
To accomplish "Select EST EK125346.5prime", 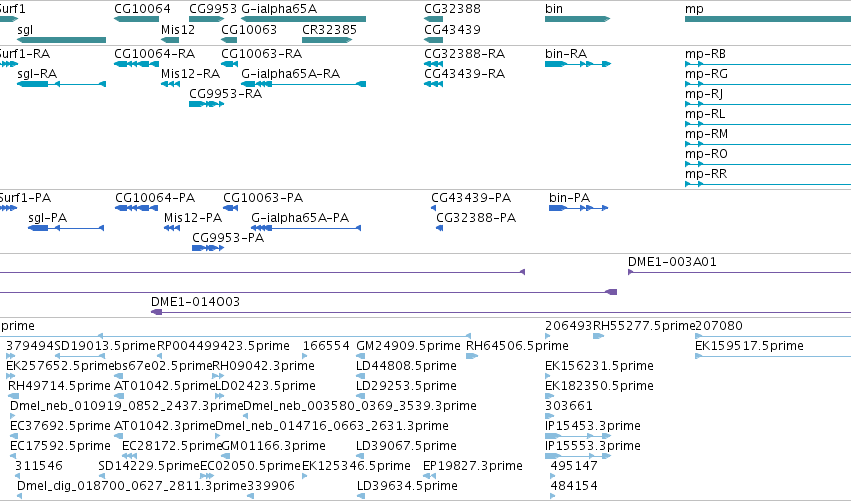I will [x=356, y=466].
